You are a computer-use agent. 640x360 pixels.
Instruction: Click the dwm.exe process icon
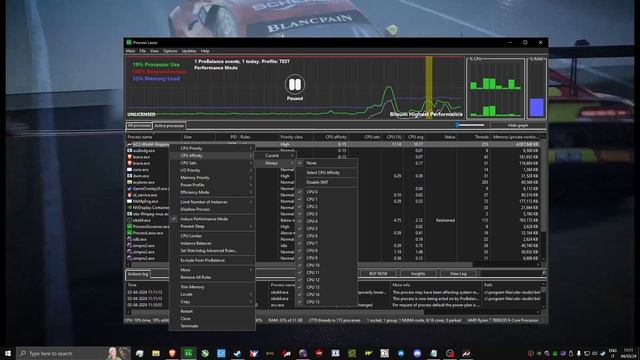pyautogui.click(x=129, y=176)
